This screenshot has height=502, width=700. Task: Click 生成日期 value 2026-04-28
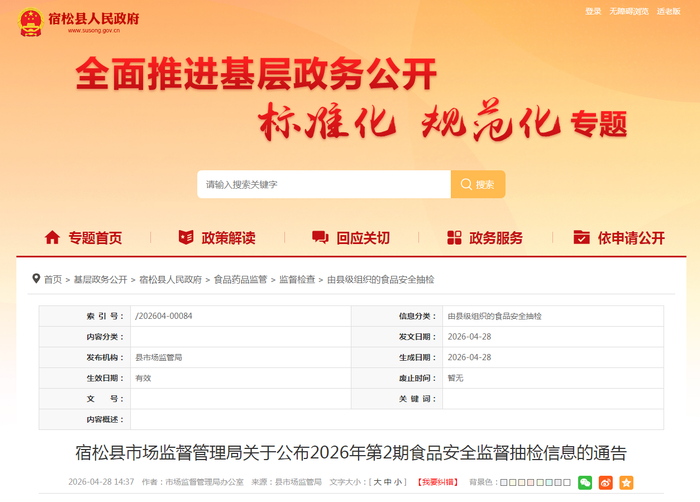point(469,357)
